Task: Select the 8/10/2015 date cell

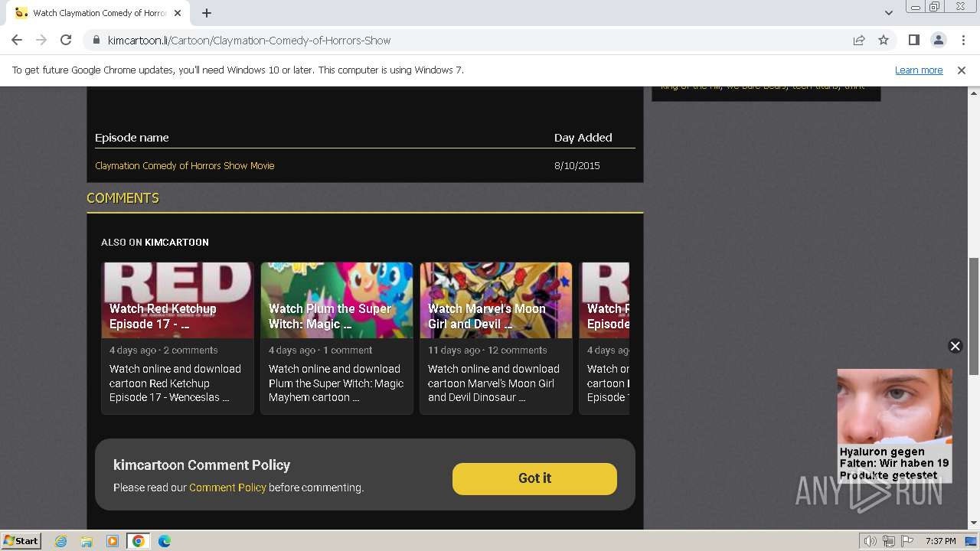Action: point(577,165)
